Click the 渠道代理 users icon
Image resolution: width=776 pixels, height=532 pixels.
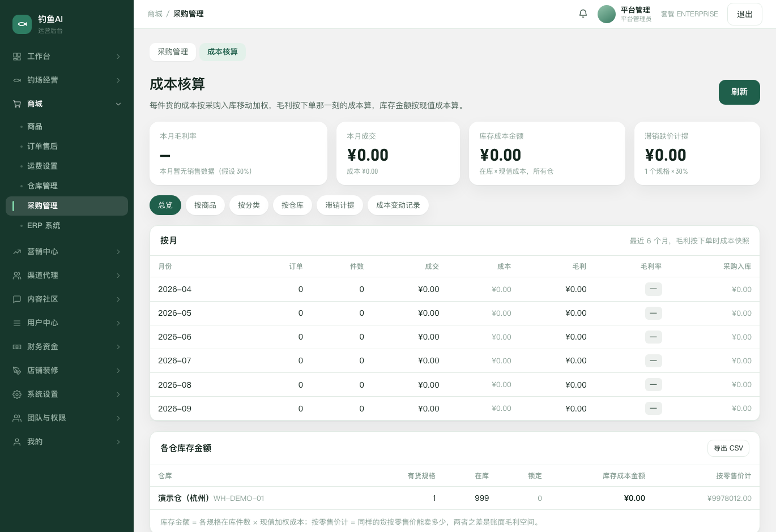point(17,276)
